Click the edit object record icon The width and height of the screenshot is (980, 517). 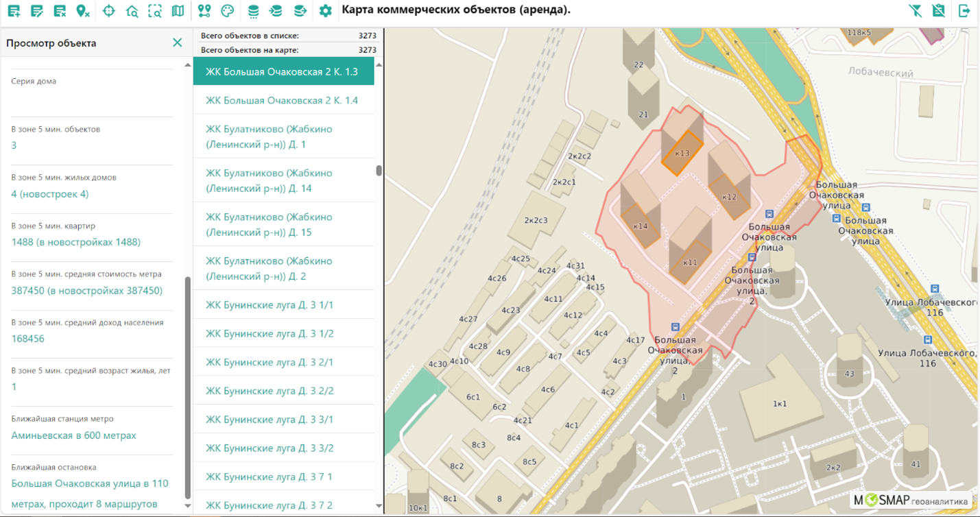pos(37,11)
